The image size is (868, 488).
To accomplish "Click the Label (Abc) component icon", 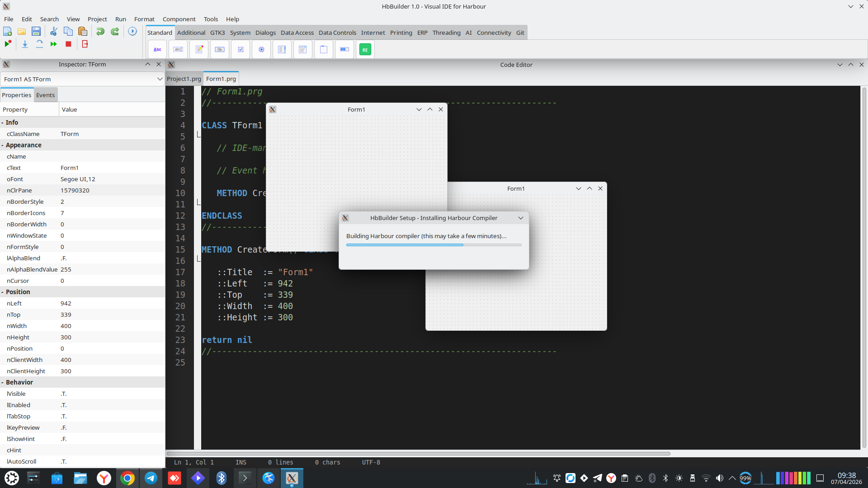I will [x=157, y=49].
